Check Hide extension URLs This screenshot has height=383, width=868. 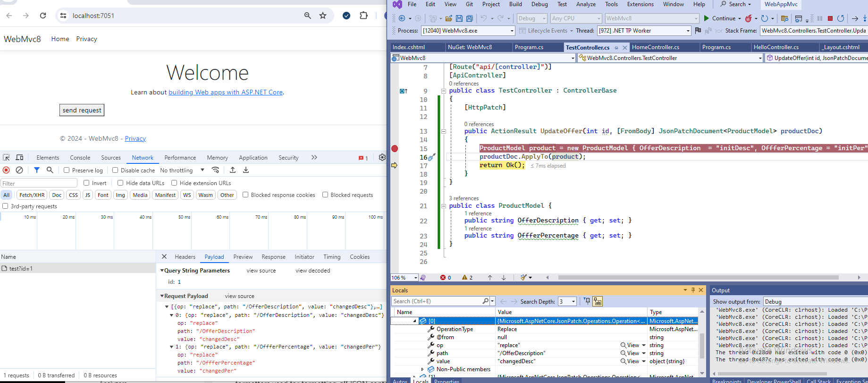coord(174,183)
